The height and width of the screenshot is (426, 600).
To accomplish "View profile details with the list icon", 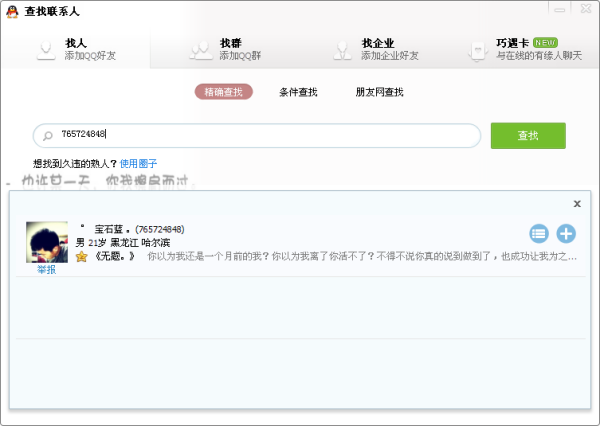I will pyautogui.click(x=539, y=234).
